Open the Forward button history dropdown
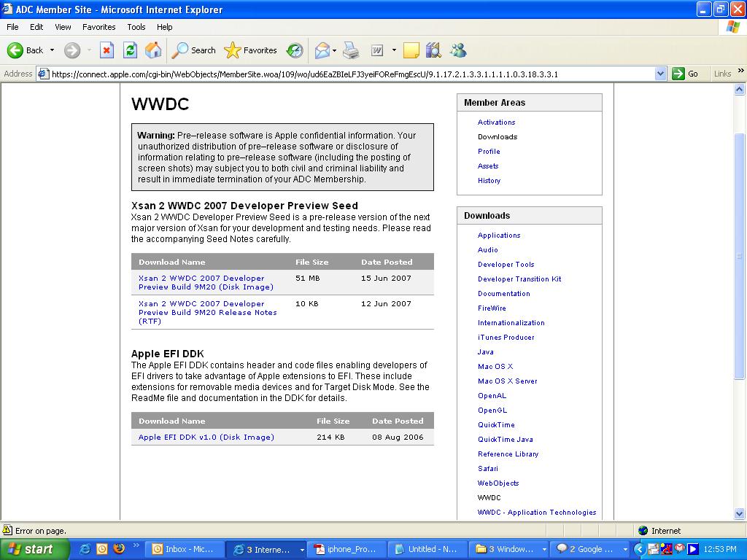747x560 pixels. (x=89, y=50)
